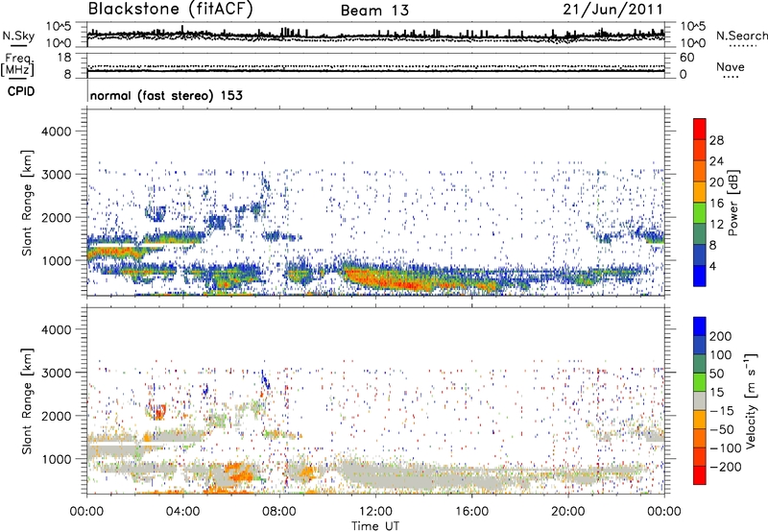The image size is (768, 532).
Task: Click the "50" velocity colorbar label
Action: pos(716,374)
